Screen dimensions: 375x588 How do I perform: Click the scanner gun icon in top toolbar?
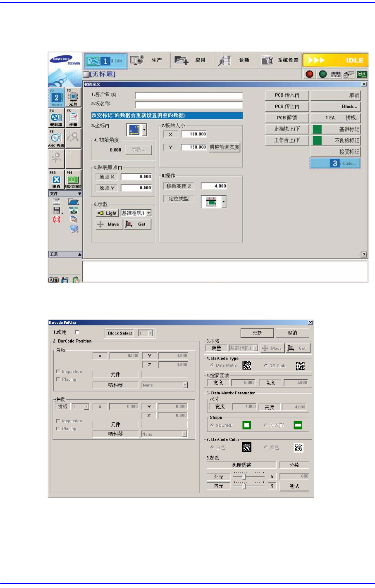(349, 74)
